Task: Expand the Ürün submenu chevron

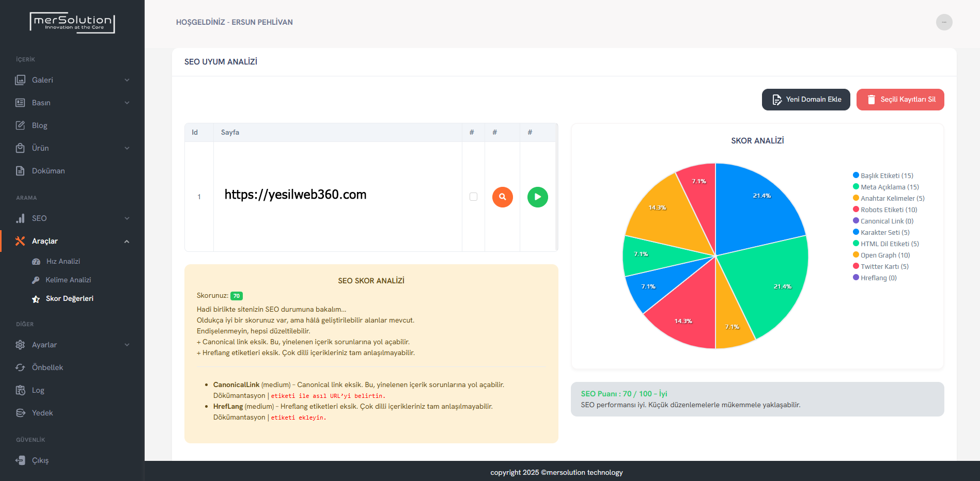Action: point(127,148)
